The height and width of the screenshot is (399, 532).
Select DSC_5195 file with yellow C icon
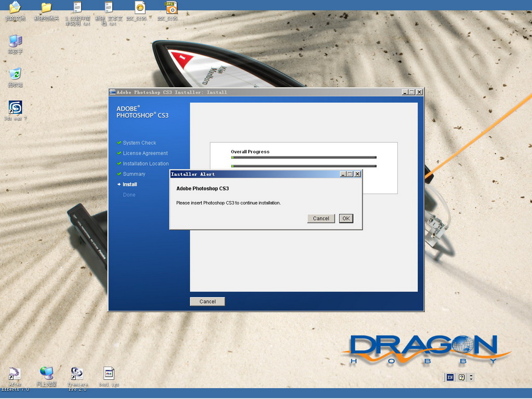coord(139,11)
